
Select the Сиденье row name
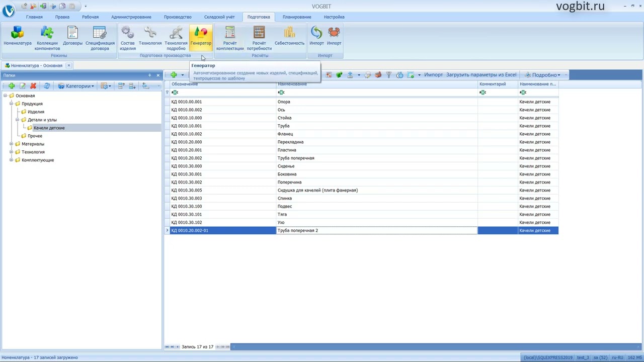click(x=286, y=166)
